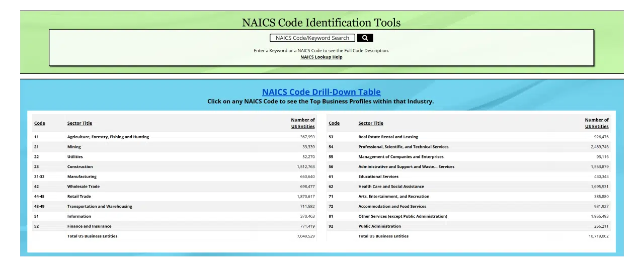Select Health Care and Social Assistance sector
The width and height of the screenshot is (644, 268).
[391, 187]
